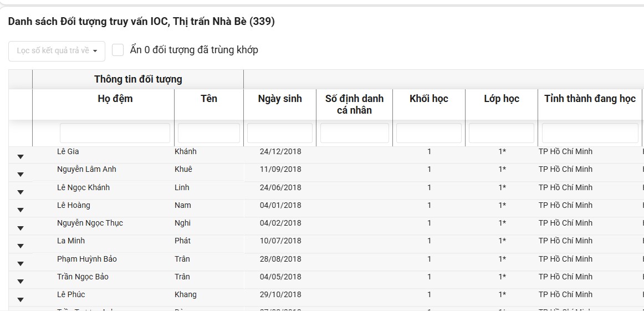Screen dimensions: 644x311
Task: Expand the row for Lê Phúc Khang
Action: point(21,299)
